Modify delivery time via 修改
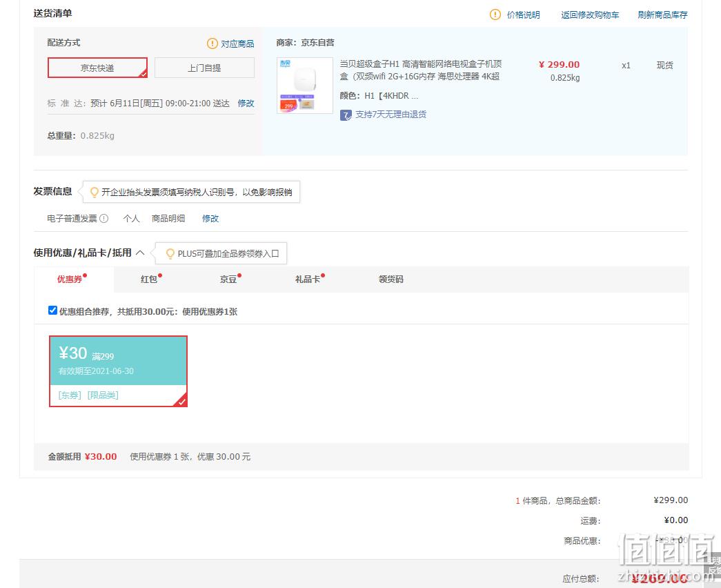721x588 pixels. 246,103
